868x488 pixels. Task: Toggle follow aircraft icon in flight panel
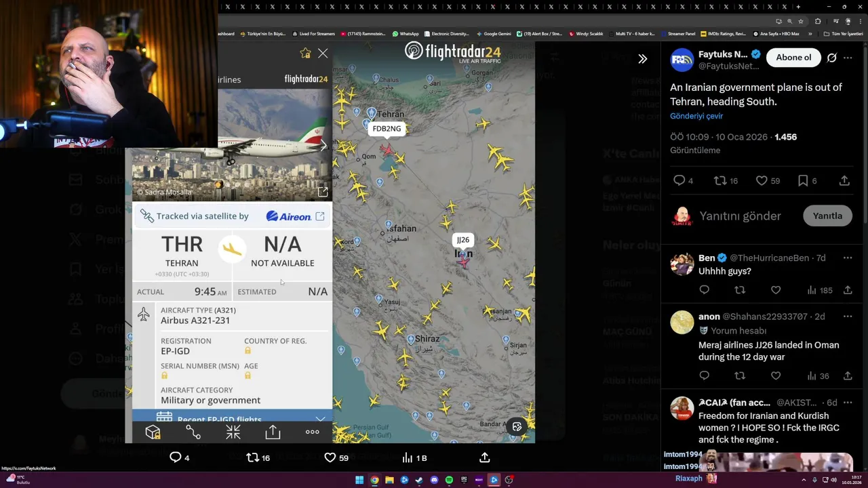(x=233, y=432)
